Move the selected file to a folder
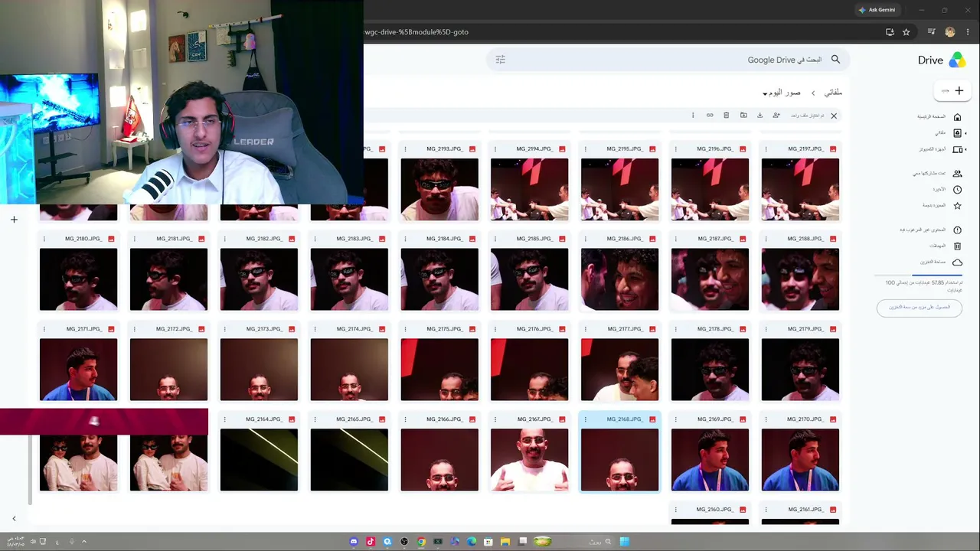Viewport: 980px width, 551px height. click(x=743, y=116)
